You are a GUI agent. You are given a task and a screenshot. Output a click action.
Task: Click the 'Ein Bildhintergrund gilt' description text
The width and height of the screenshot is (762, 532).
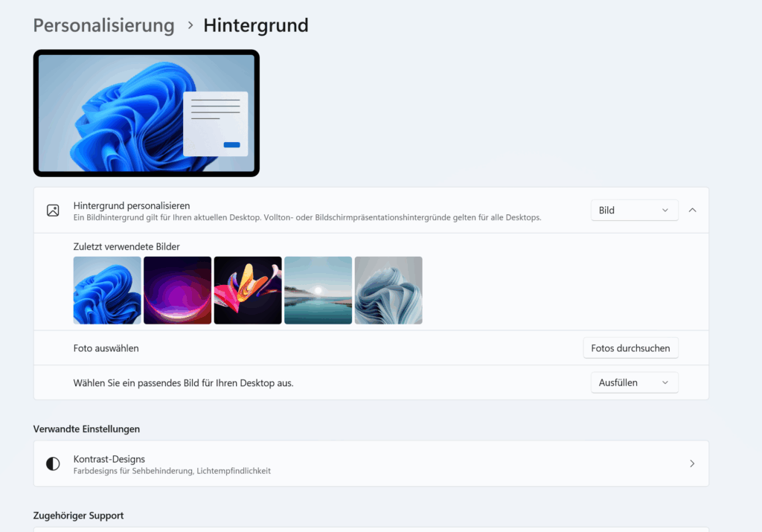pos(307,218)
